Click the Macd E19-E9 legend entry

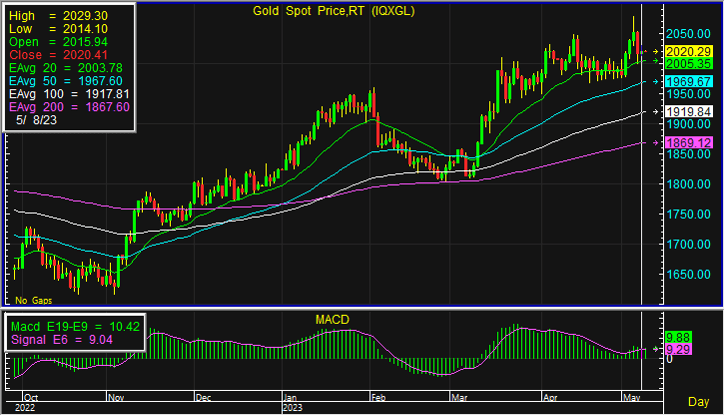pos(76,326)
